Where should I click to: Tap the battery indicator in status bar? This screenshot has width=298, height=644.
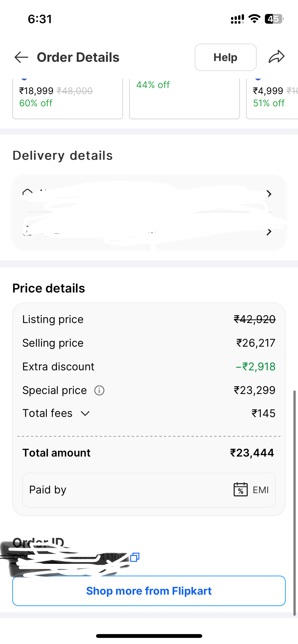[x=274, y=19]
